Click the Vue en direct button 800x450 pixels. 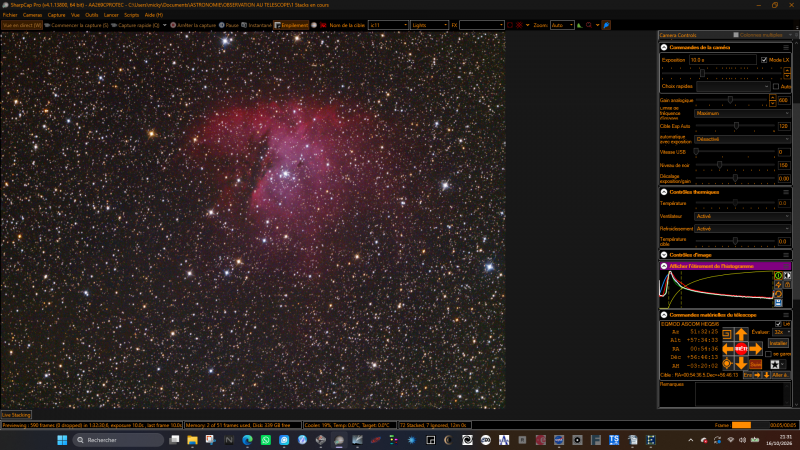point(21,25)
